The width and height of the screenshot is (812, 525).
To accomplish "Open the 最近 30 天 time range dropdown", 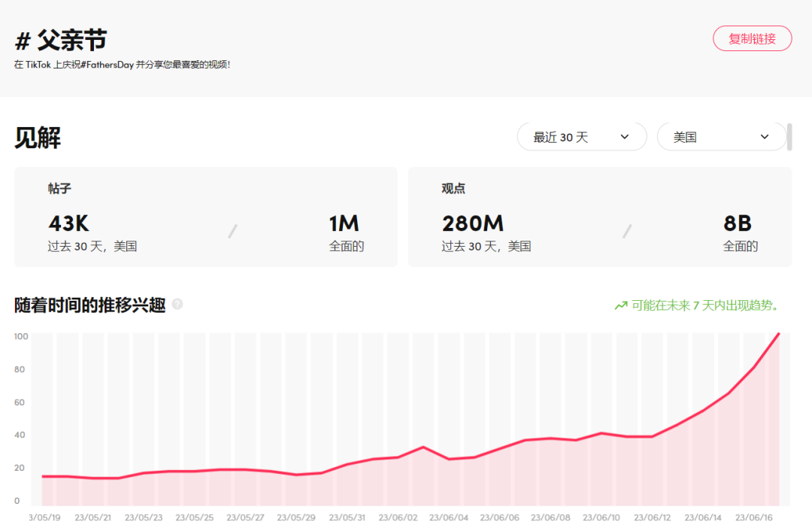I will point(582,137).
